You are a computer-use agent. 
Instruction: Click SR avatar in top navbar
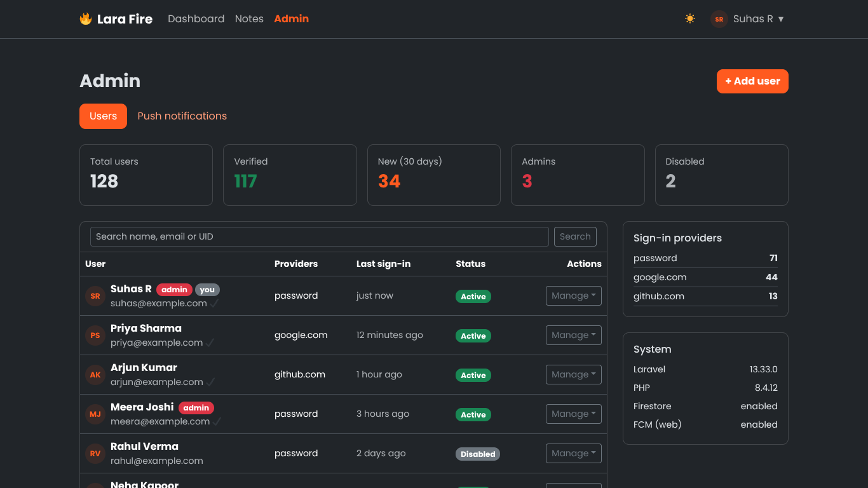pos(719,19)
